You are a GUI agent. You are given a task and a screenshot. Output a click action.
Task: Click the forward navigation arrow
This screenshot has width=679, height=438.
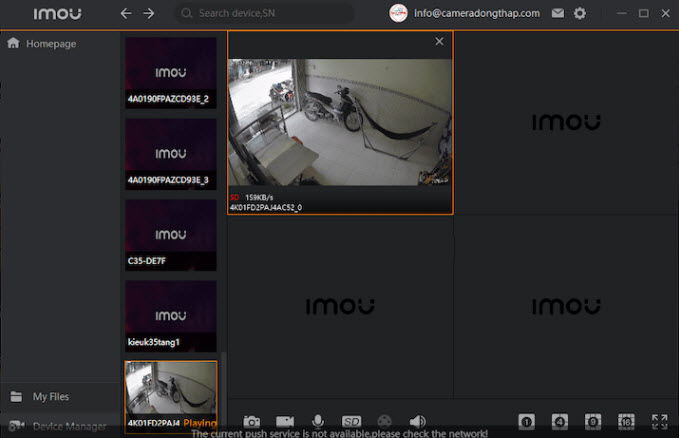click(149, 14)
